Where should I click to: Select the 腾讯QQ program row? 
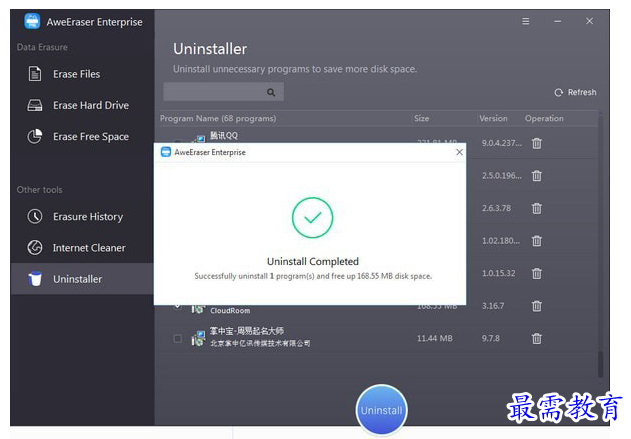tap(378, 136)
